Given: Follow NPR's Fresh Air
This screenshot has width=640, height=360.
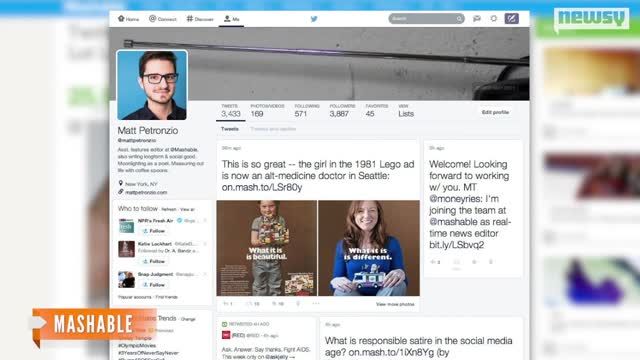Looking at the screenshot, I should click(154, 231).
